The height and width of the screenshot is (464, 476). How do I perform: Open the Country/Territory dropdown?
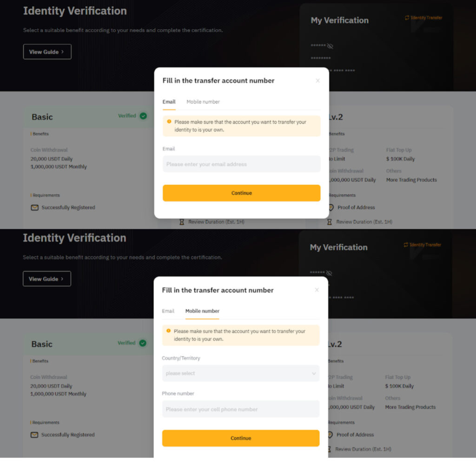(x=240, y=373)
